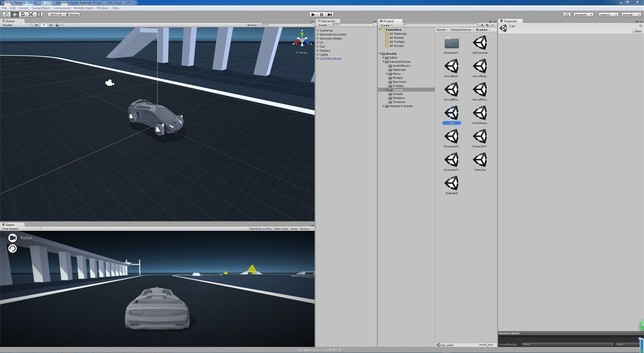Open Hierarchy Create dropdown
The width and height of the screenshot is (644, 353).
pyautogui.click(x=324, y=25)
